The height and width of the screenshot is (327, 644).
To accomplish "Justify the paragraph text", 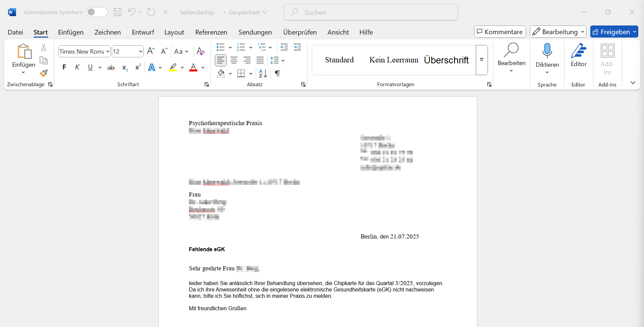I will tap(260, 60).
